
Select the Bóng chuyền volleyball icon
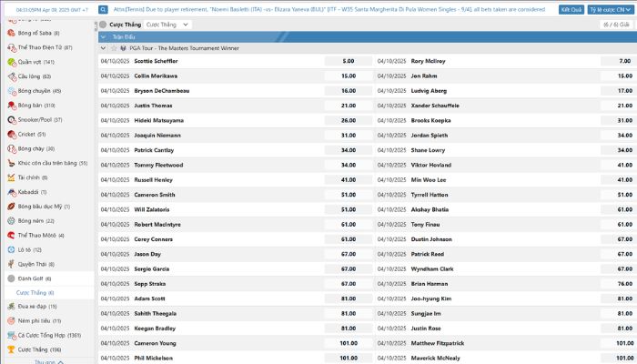pos(11,91)
